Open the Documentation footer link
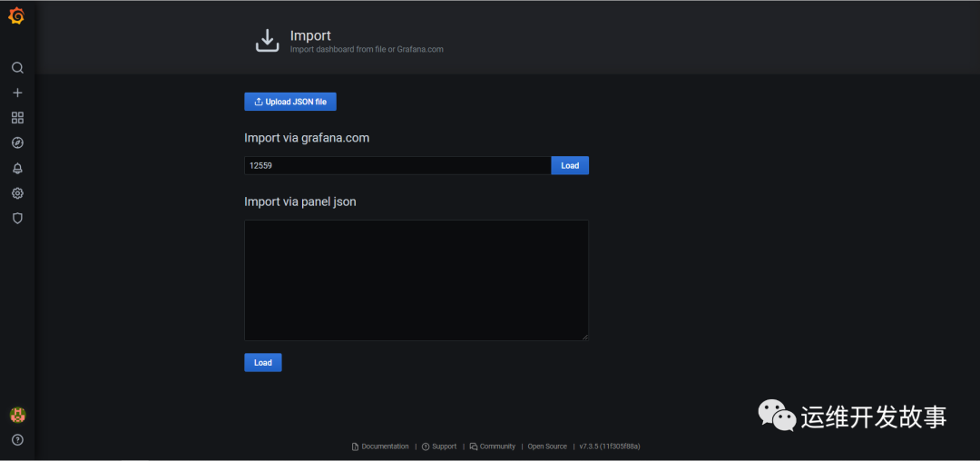 coord(380,446)
